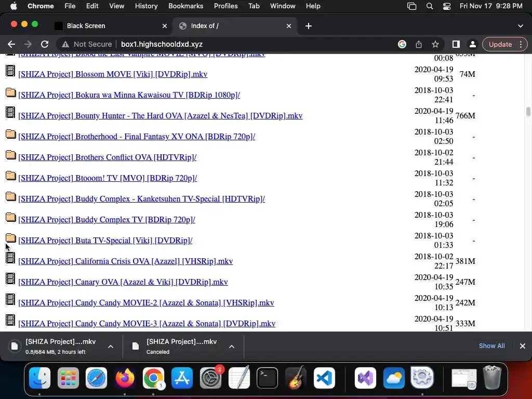Switch to the Black Screen tab
Viewport: 532px width, 399px height.
109,26
